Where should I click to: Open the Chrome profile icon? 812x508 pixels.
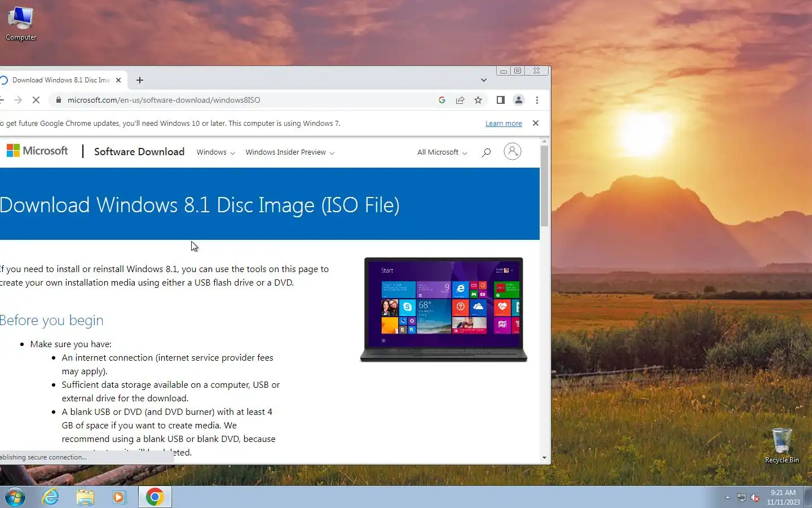518,100
